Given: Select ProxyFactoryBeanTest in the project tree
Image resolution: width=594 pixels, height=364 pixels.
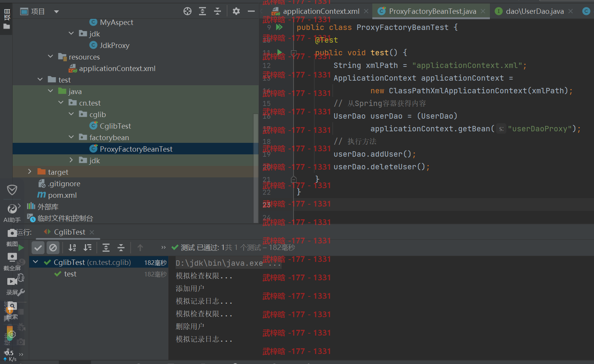Looking at the screenshot, I should 136,149.
